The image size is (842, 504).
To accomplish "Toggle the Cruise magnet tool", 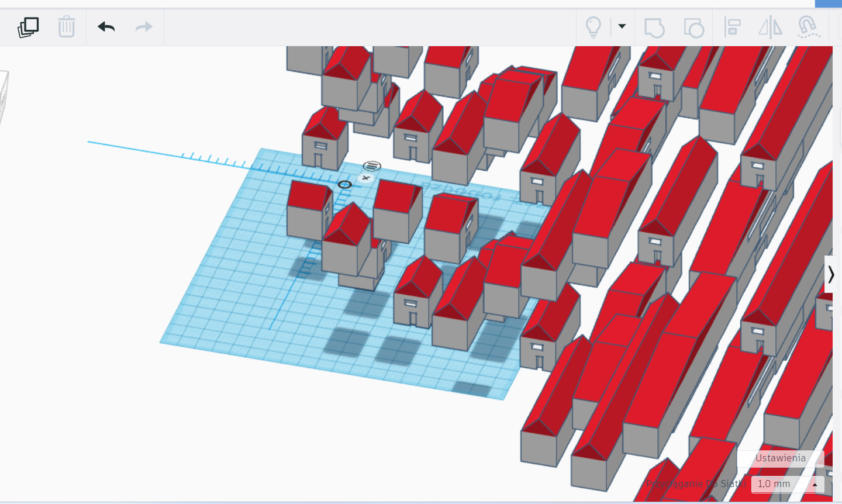I will 809,27.
